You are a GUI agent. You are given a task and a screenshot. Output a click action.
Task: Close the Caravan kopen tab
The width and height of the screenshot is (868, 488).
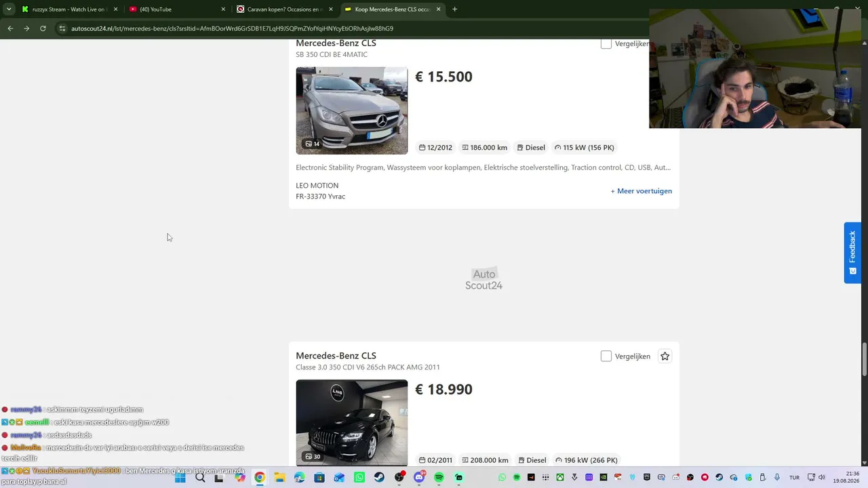coord(331,9)
